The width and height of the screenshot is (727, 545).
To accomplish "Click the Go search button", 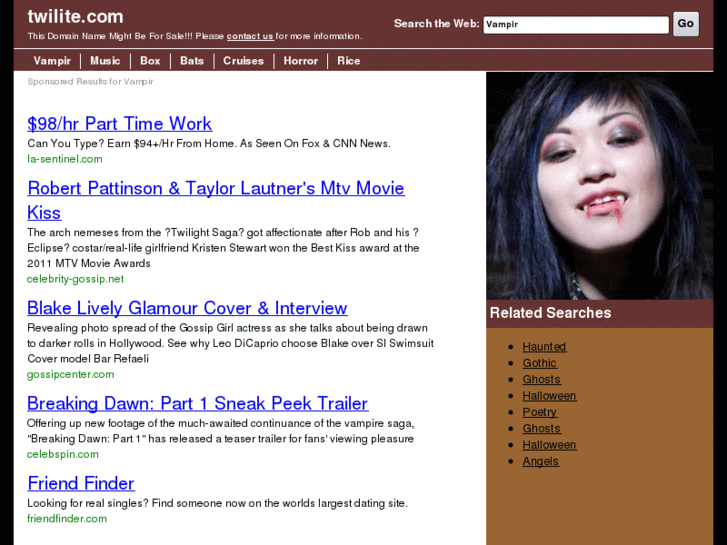I will tap(686, 24).
